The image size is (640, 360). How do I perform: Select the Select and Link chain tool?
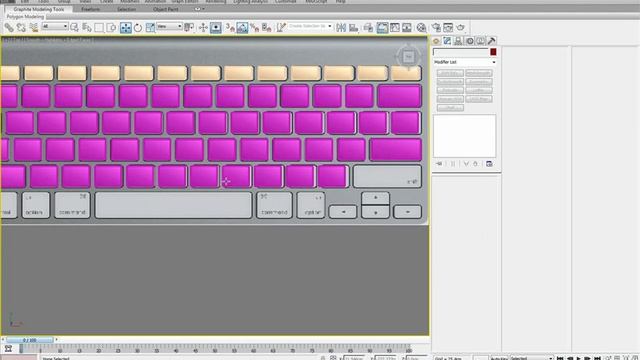point(9,28)
